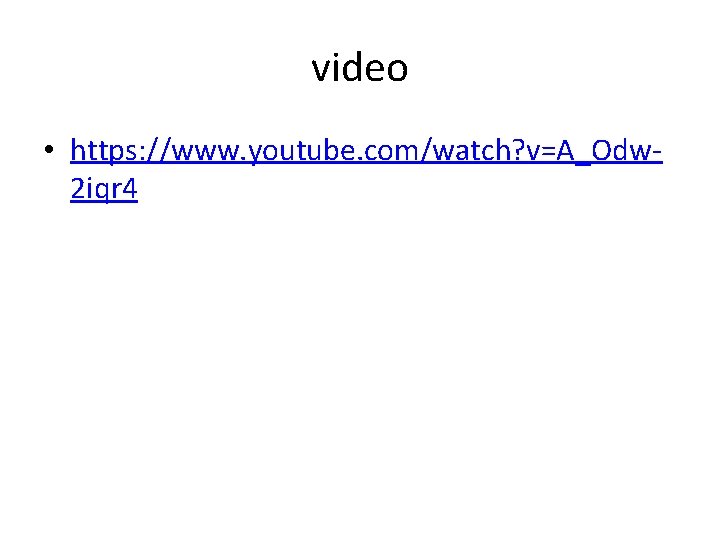Screen dimensions: 720x540
Task: Click the underscore in 'A_Odw'
Action: click(582, 163)
